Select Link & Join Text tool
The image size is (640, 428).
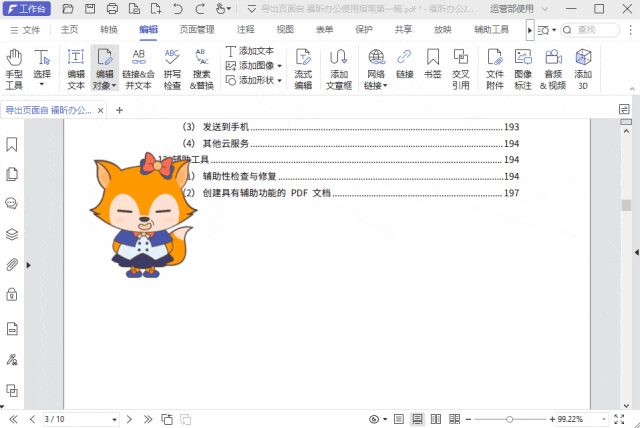click(139, 69)
